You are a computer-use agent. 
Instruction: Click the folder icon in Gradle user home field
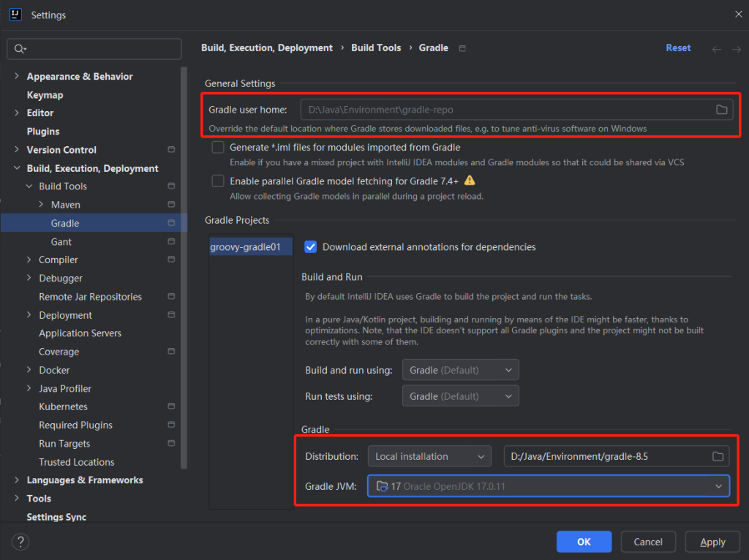pyautogui.click(x=721, y=110)
